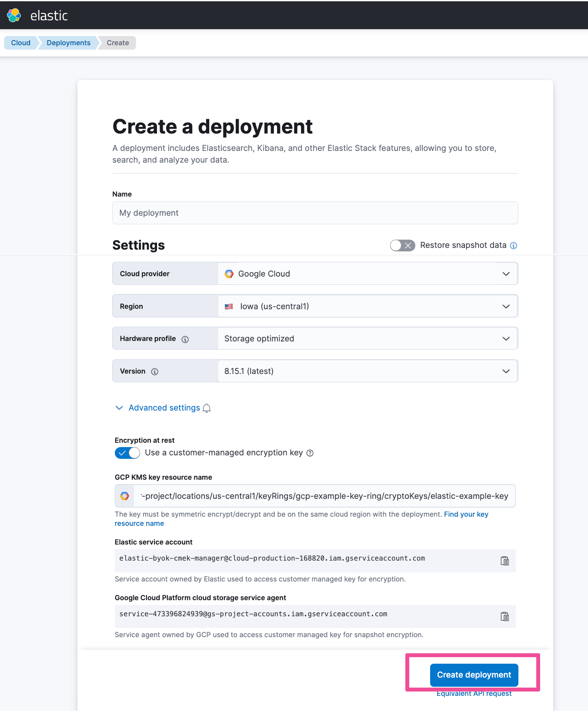Image resolution: width=588 pixels, height=715 pixels.
Task: Focus the deployment Name input field
Action: pyautogui.click(x=315, y=213)
